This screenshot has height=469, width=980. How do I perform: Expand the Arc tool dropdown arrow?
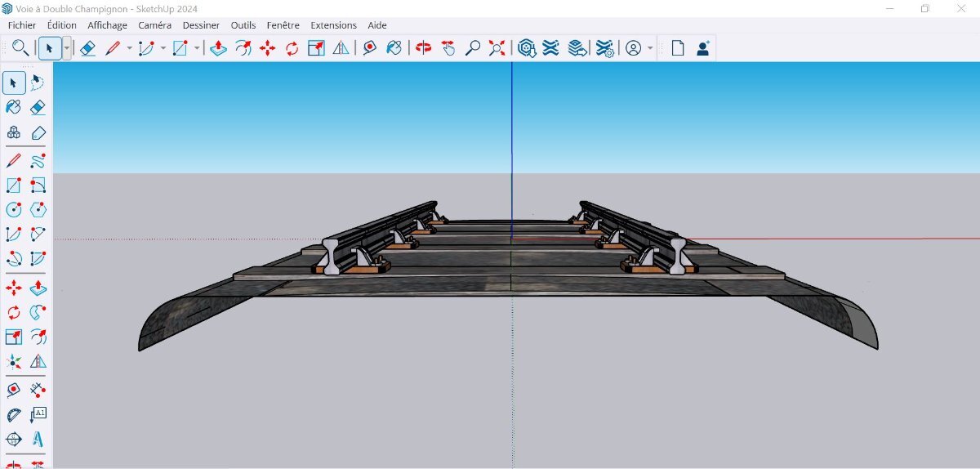point(163,48)
